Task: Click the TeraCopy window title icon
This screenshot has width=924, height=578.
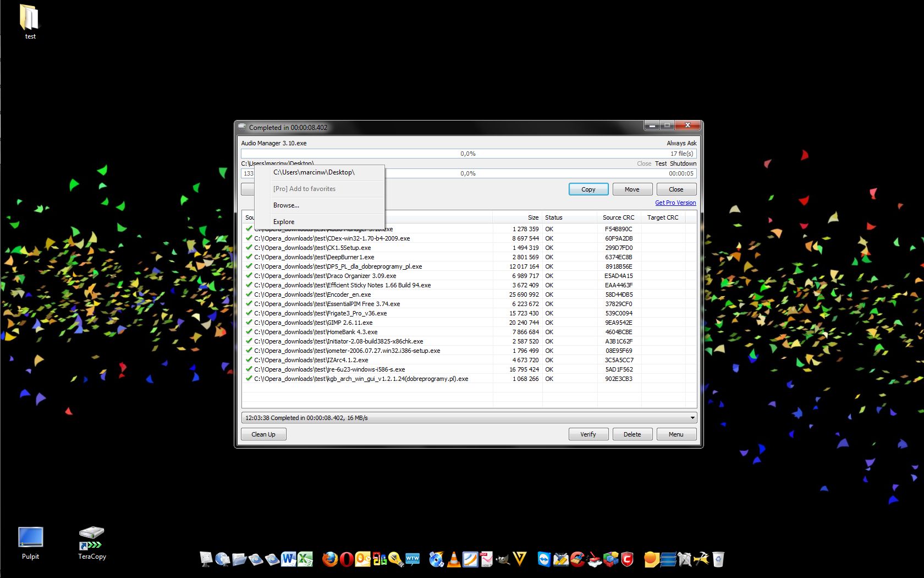Action: (x=242, y=127)
